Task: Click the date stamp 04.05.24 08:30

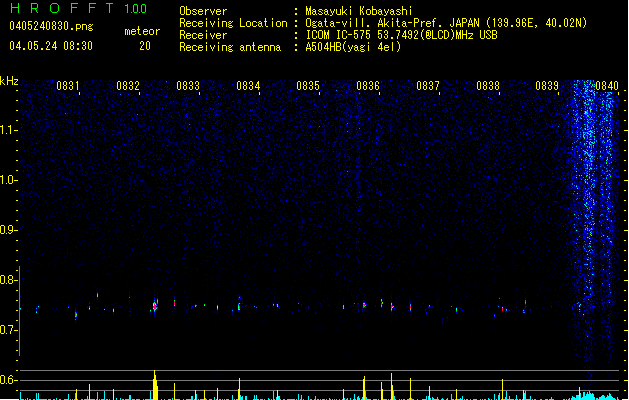Action: click(x=51, y=46)
